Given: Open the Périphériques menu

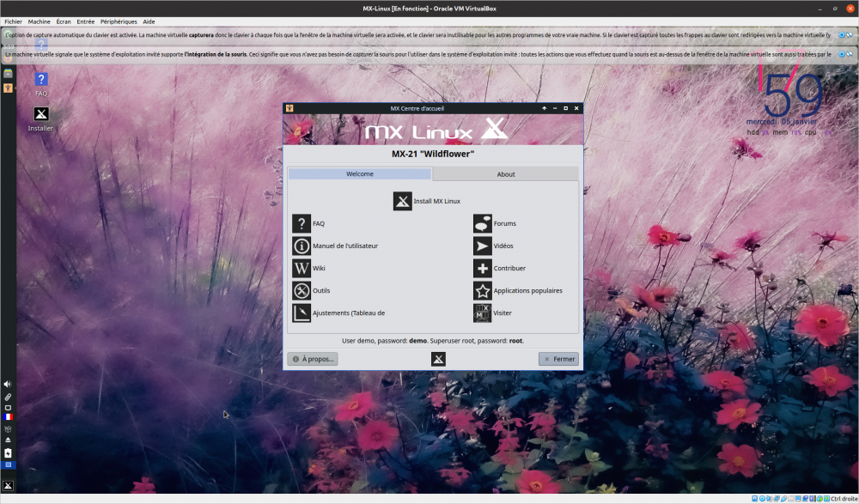Looking at the screenshot, I should tap(119, 22).
